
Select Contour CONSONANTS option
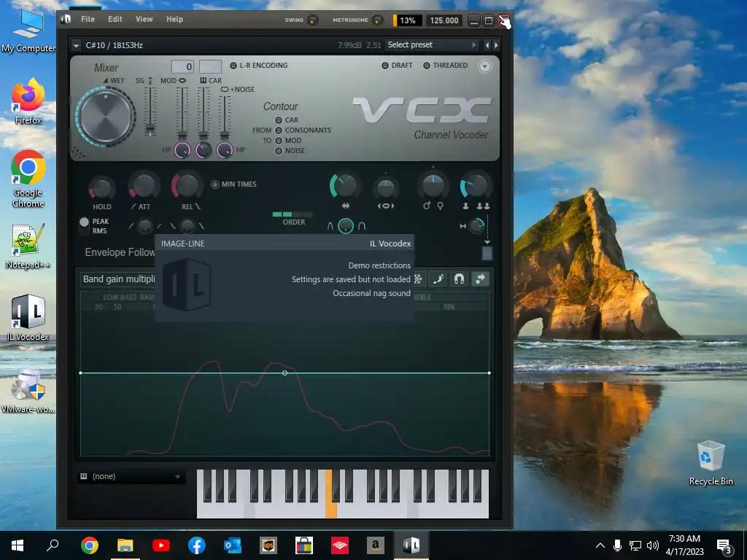[279, 130]
